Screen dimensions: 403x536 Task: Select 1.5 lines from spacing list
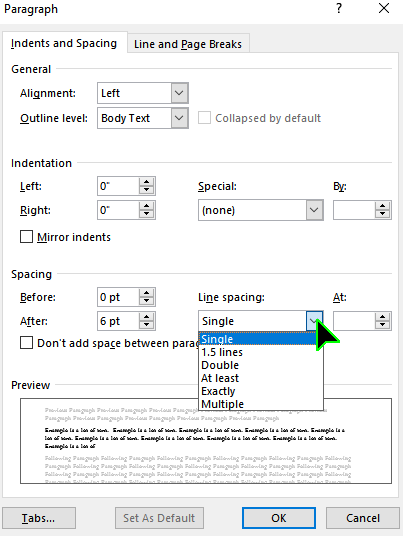pyautogui.click(x=261, y=352)
